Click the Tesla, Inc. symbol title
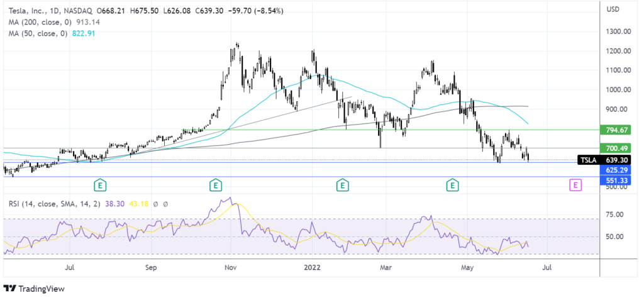644x300 pixels. (27, 11)
